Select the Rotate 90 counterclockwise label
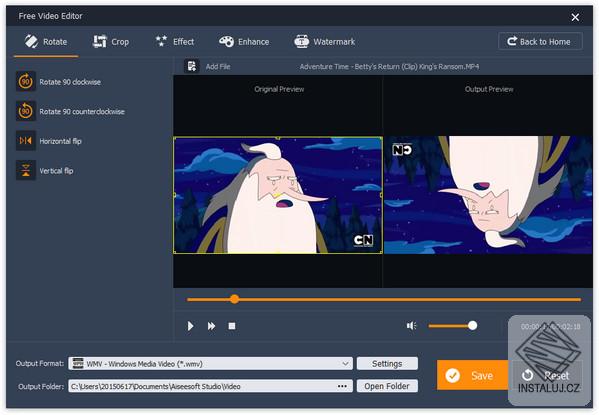 (82, 112)
